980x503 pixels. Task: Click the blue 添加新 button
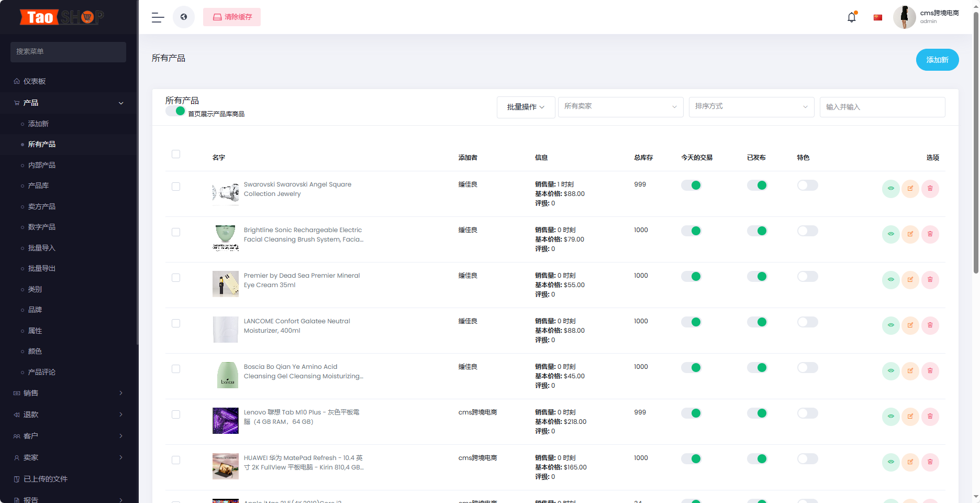tap(937, 60)
